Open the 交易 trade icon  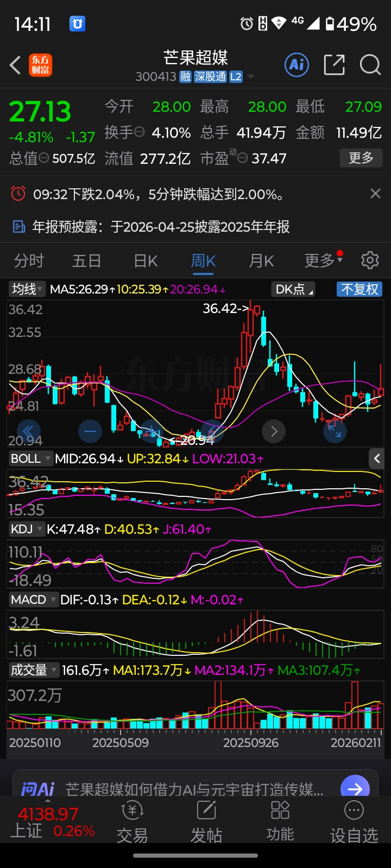click(x=132, y=823)
